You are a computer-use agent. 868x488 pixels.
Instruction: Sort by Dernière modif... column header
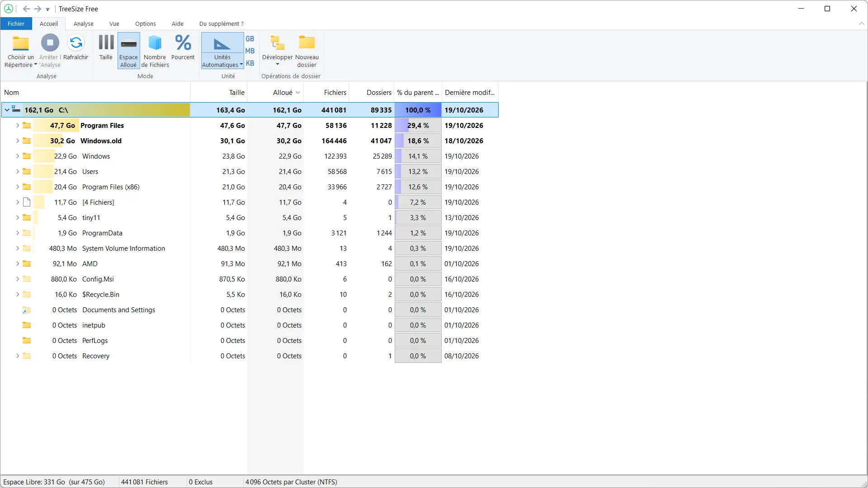click(x=470, y=92)
